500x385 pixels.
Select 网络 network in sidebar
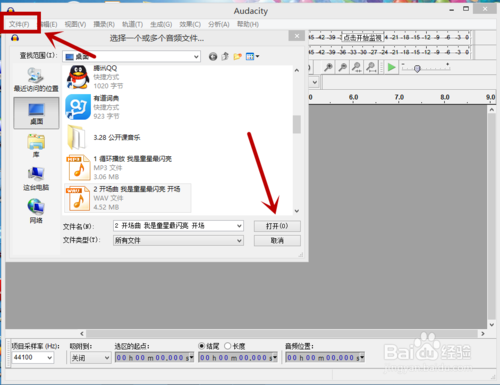36,211
